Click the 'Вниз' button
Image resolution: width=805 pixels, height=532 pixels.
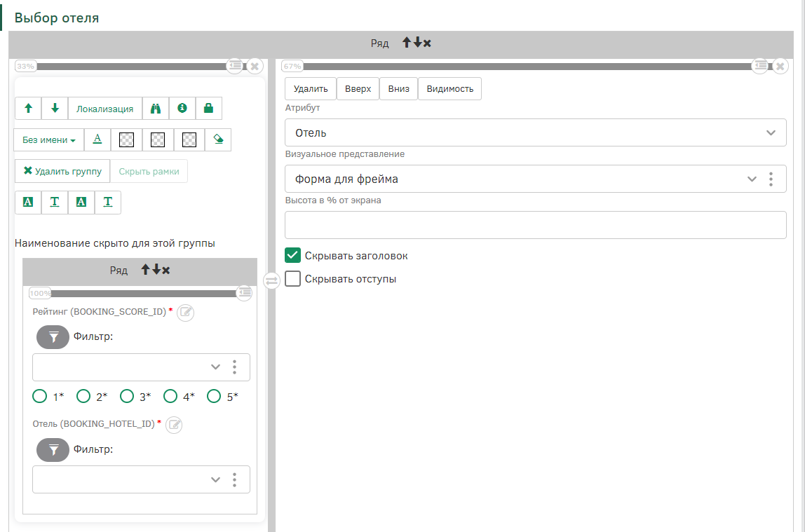[398, 89]
